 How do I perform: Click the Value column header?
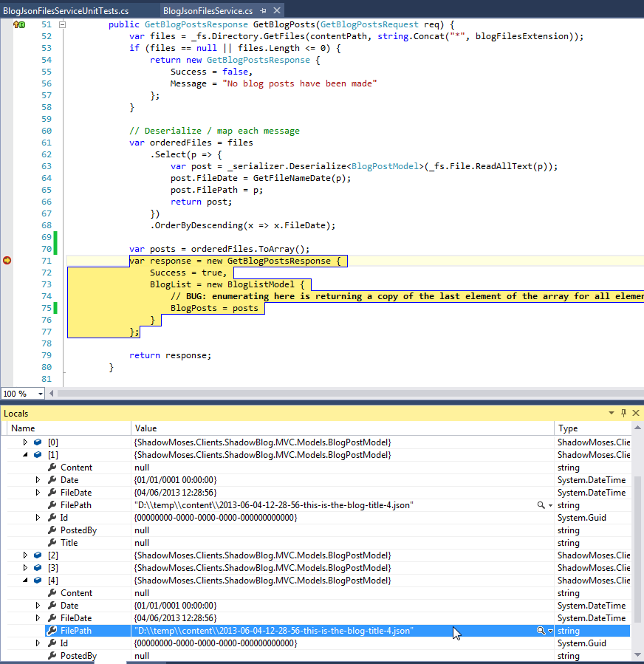click(x=342, y=428)
